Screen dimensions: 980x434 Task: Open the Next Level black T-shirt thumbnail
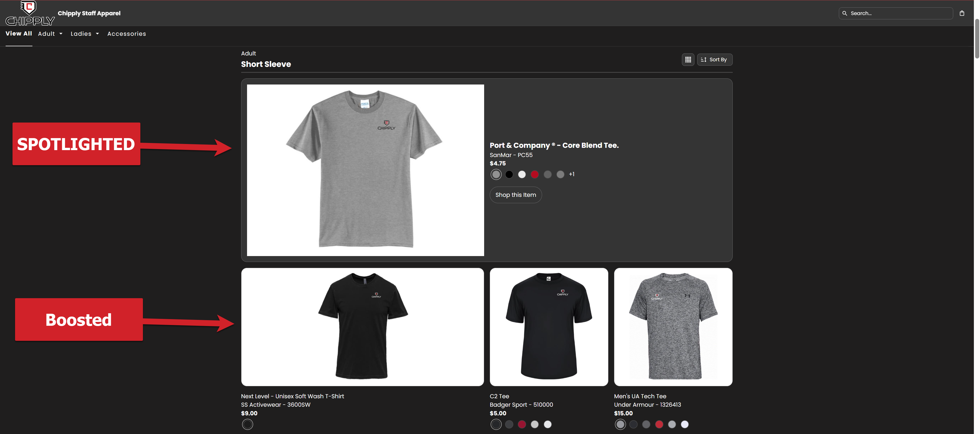pos(362,327)
